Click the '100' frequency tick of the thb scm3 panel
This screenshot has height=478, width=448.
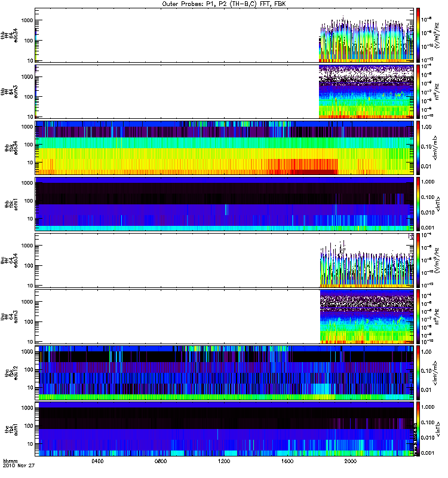pos(29,97)
